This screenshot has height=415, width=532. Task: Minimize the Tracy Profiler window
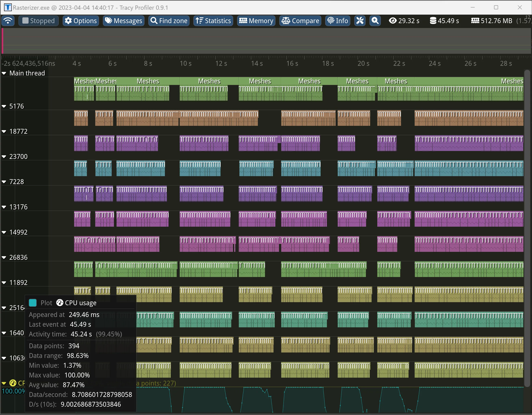click(x=473, y=8)
